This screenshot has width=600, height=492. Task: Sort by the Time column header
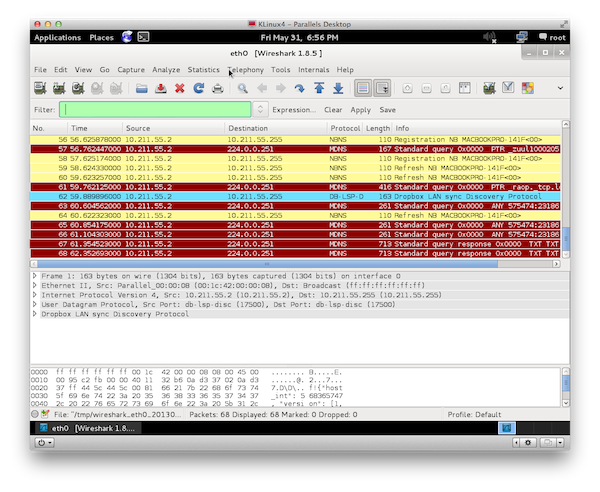click(95, 128)
